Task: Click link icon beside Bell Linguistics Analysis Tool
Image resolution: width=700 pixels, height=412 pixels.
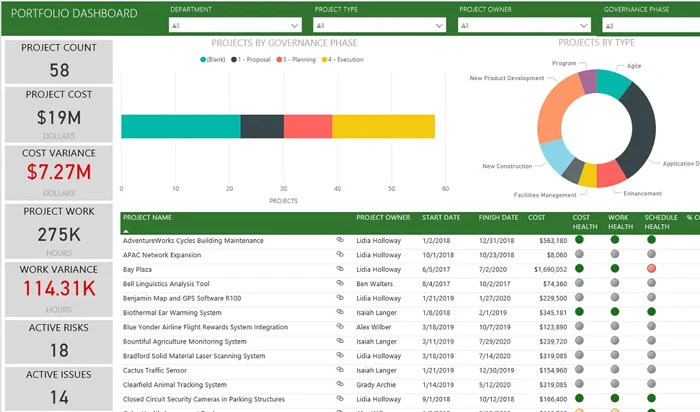Action: pos(340,283)
